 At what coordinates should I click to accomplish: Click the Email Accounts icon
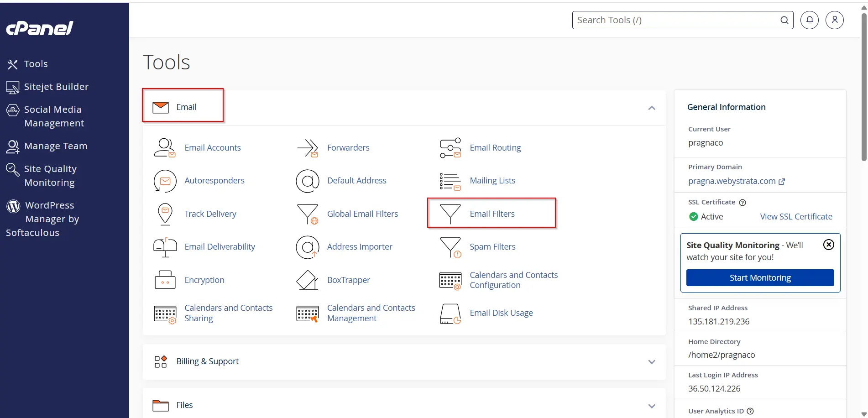coord(165,148)
